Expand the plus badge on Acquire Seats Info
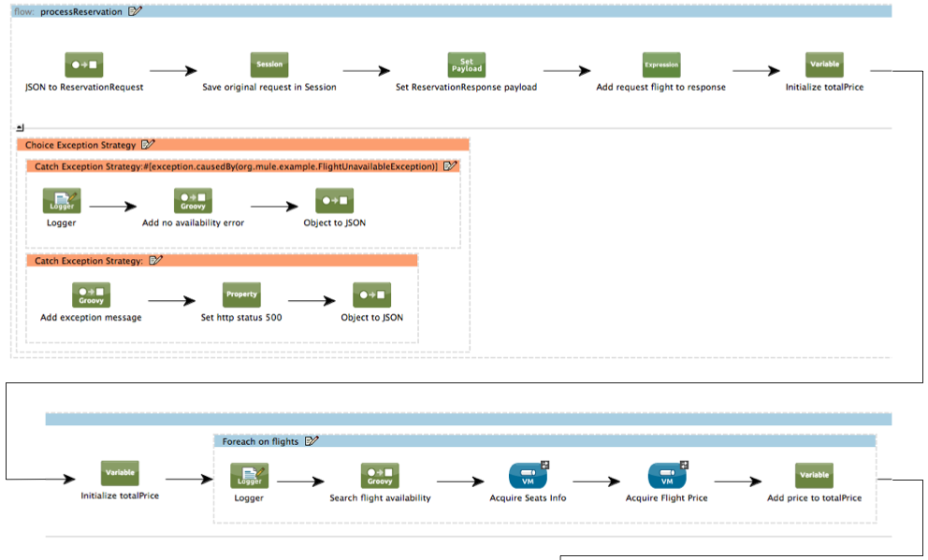This screenshot has width=928, height=560. pos(544,464)
